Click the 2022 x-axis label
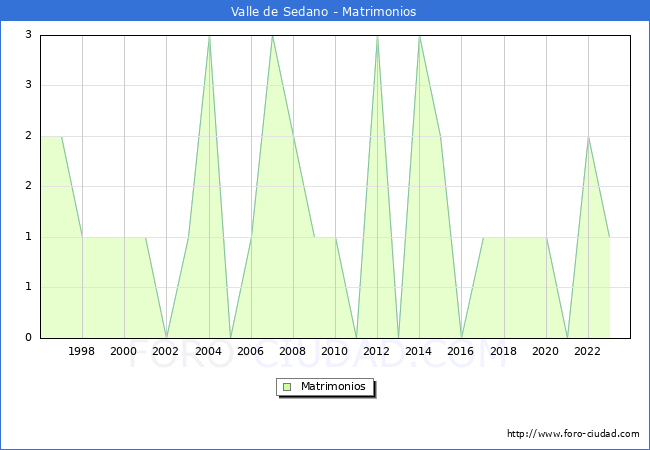 point(588,351)
